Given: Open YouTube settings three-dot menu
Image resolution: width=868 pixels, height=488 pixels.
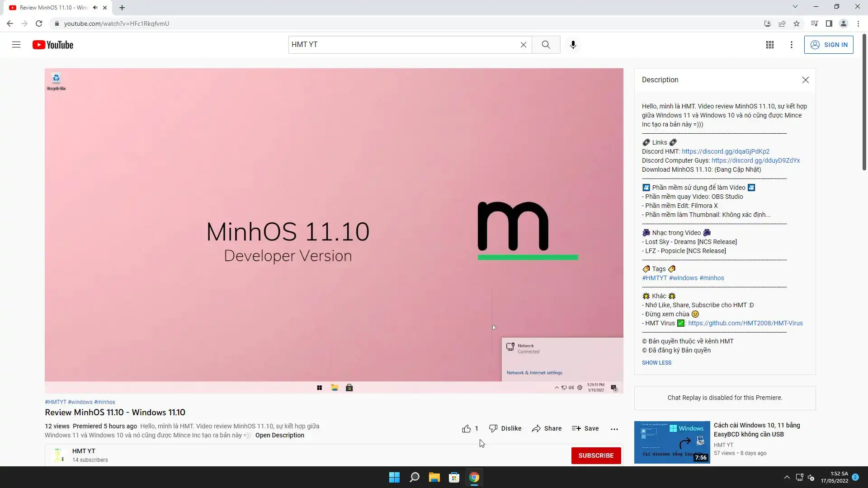Looking at the screenshot, I should coord(791,45).
